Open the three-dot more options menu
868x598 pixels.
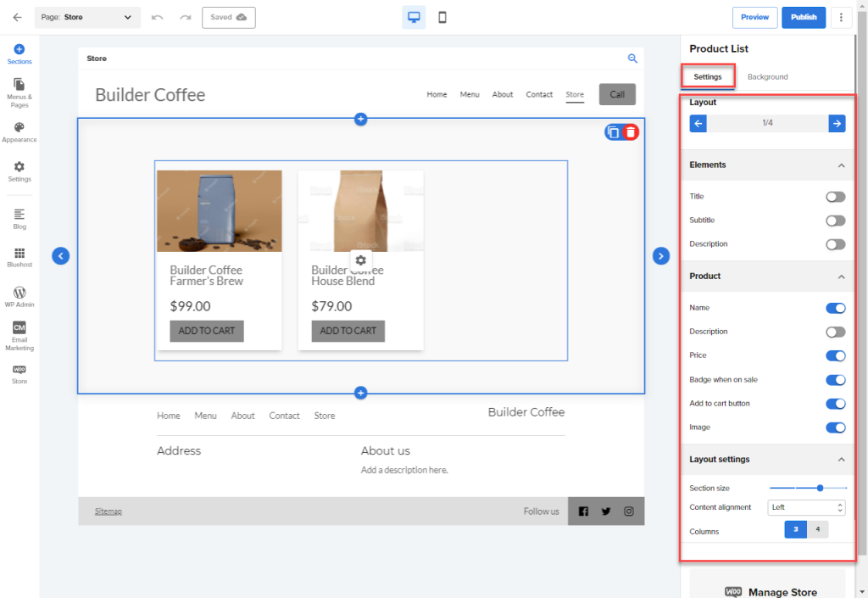841,17
